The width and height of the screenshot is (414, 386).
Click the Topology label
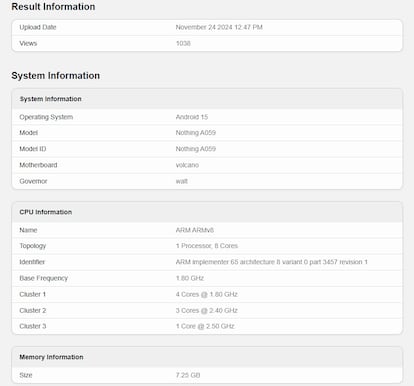click(x=33, y=246)
